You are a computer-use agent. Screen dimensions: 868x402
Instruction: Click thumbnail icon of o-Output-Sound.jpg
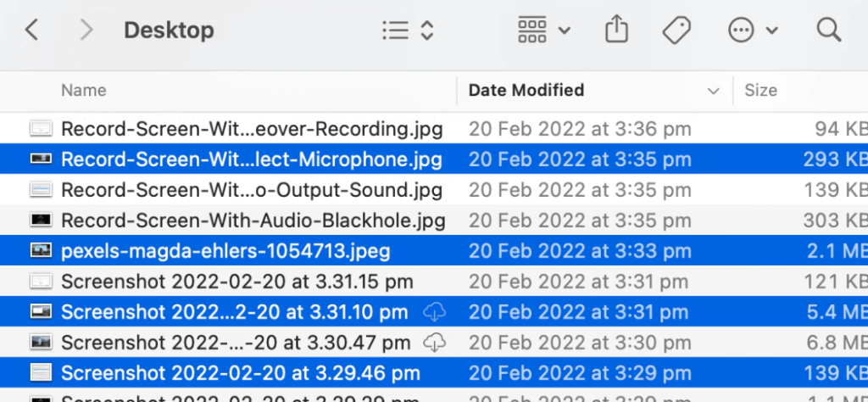41,190
